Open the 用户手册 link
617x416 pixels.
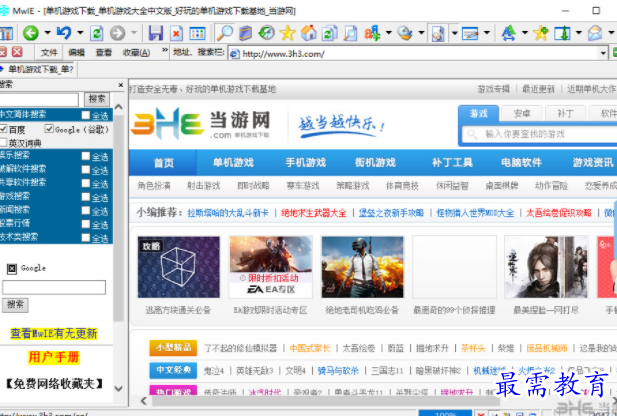(x=54, y=357)
